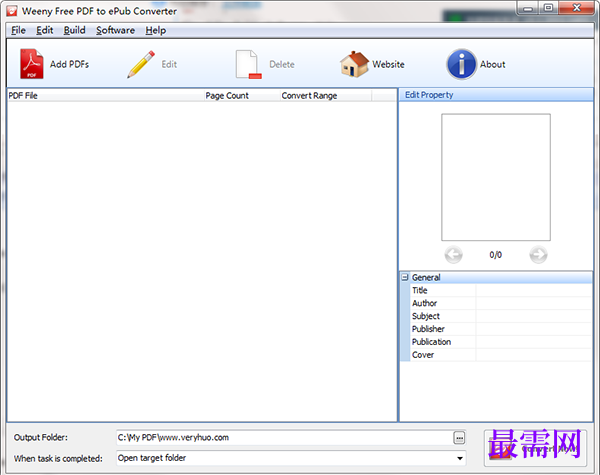Click the cover preview thumbnail area
The height and width of the screenshot is (475, 600).
[x=496, y=177]
